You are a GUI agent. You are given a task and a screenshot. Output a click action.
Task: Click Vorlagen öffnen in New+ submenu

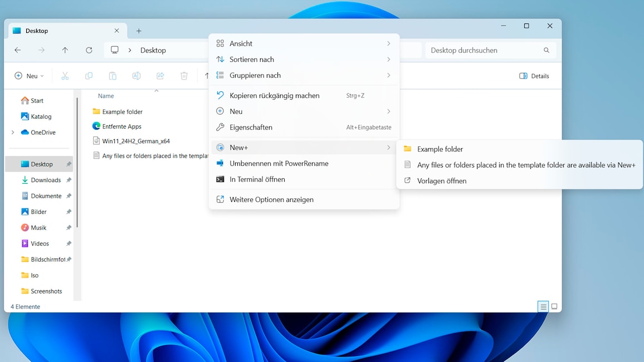[519, 181]
